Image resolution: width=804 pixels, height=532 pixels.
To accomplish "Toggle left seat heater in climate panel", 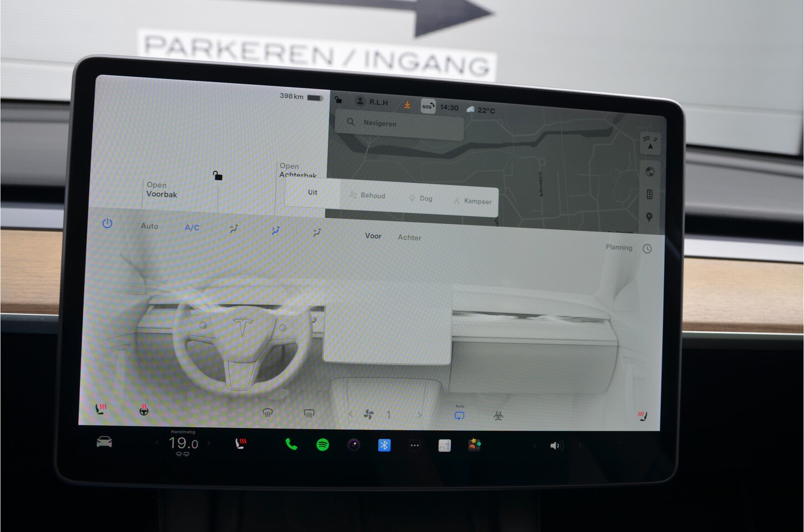I will (100, 409).
